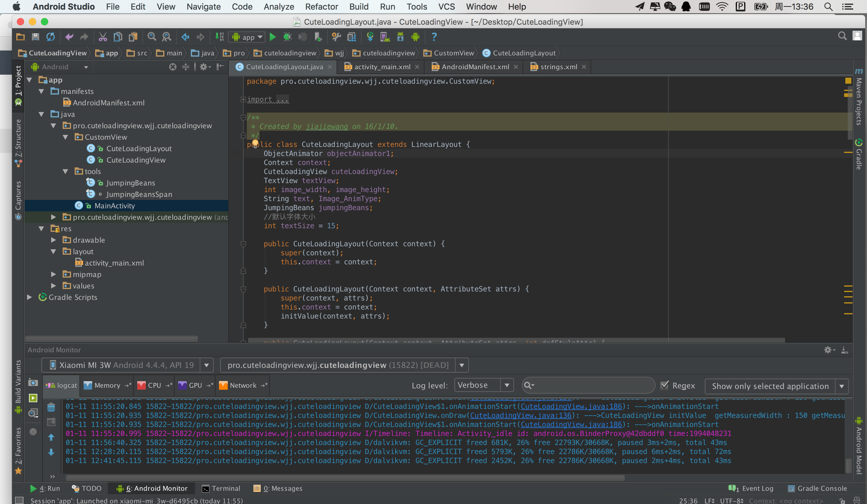
Task: Open the Terminal tool window
Action: tap(221, 488)
